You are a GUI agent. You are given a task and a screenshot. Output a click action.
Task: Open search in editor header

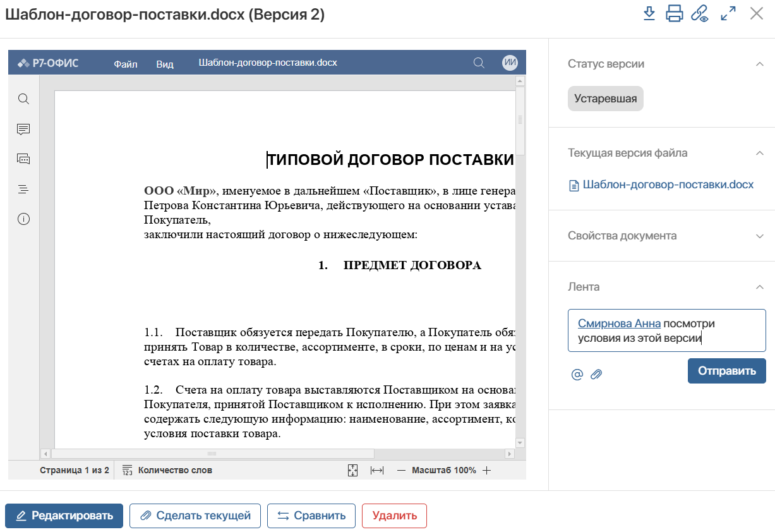click(479, 63)
